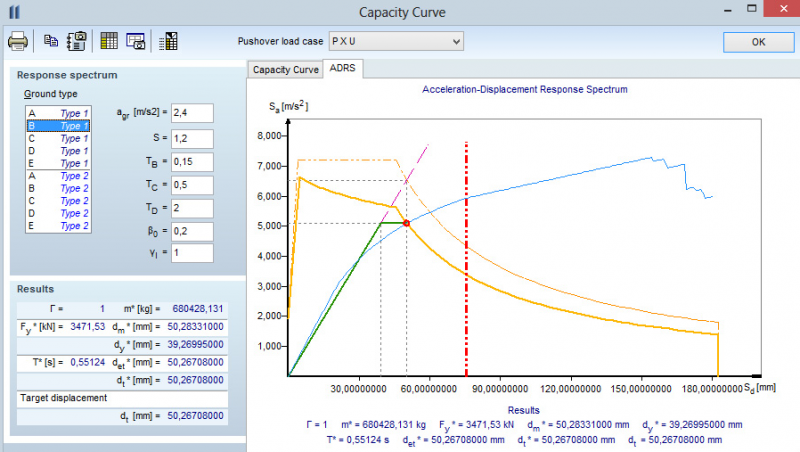800x452 pixels.
Task: Click the Ground type label
Action: pyautogui.click(x=51, y=94)
